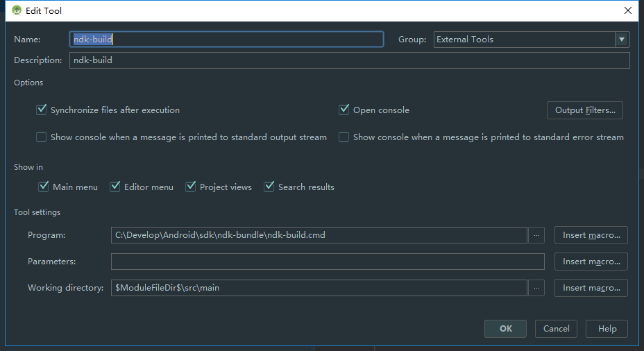Viewport: 644px width, 351px height.
Task: Click the Options section label
Action: coord(28,83)
